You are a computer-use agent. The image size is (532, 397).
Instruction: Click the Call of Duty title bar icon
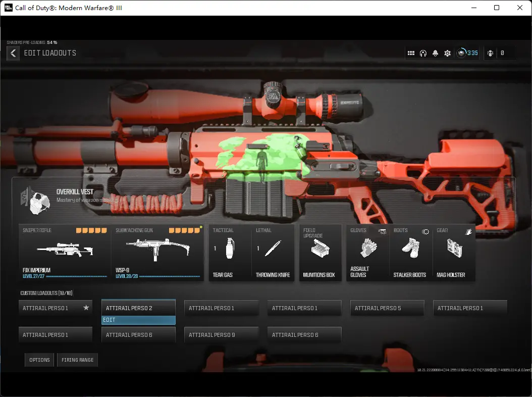[x=9, y=8]
